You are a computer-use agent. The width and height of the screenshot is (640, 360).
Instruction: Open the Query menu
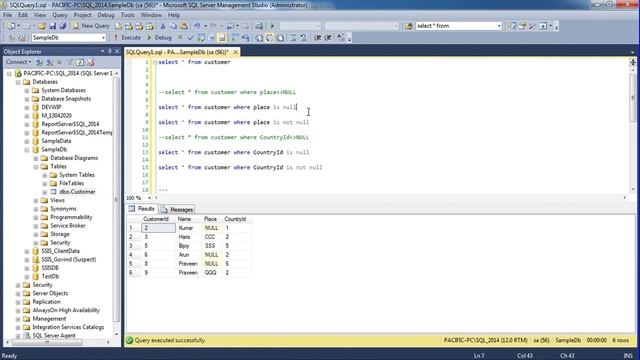click(x=60, y=15)
